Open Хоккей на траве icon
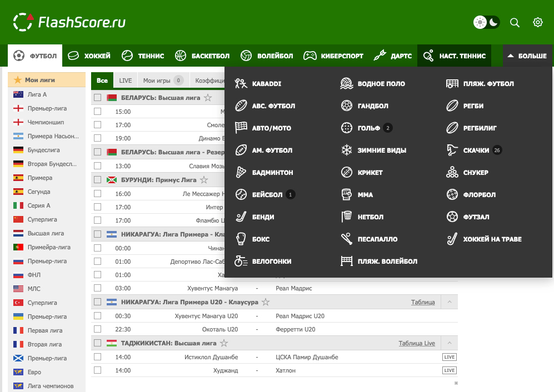The height and width of the screenshot is (392, 554). [452, 239]
